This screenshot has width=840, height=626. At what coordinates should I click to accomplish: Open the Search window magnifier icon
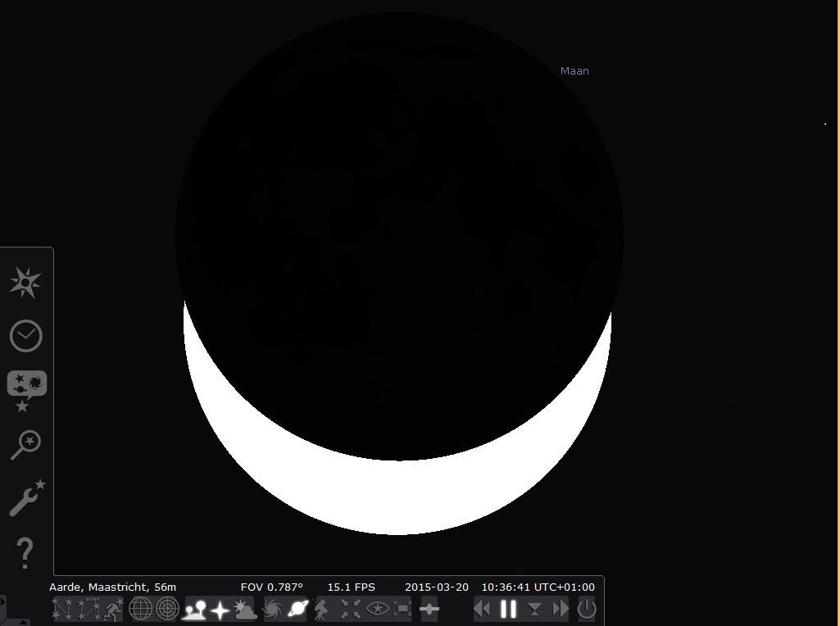(25, 444)
